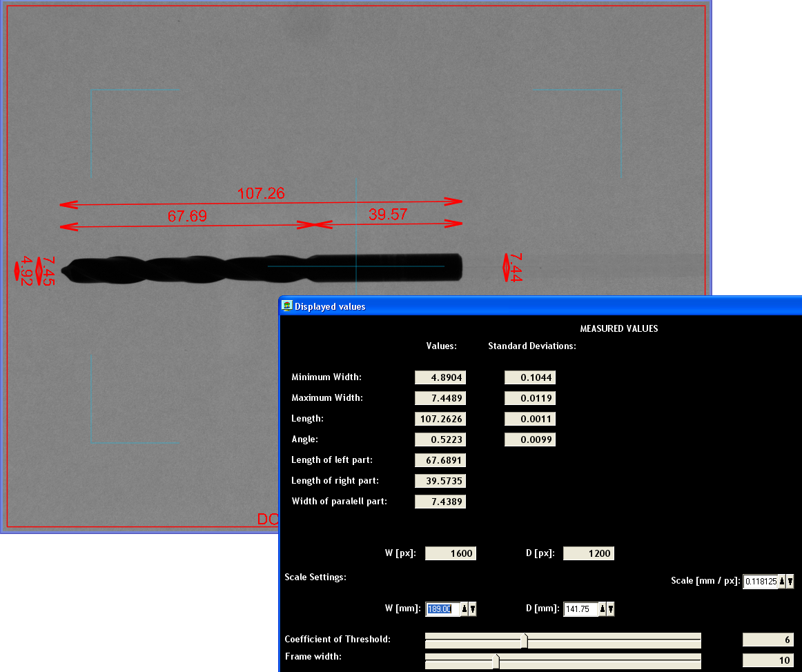
Task: Click the W [px] value box 1600
Action: [x=451, y=553]
